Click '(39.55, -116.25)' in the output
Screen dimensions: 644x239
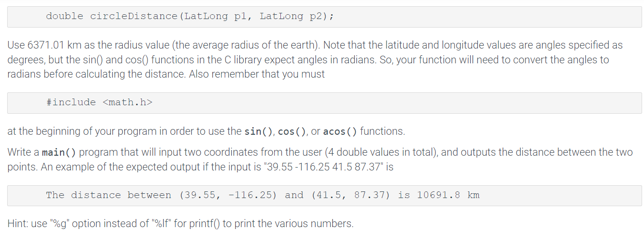(228, 195)
